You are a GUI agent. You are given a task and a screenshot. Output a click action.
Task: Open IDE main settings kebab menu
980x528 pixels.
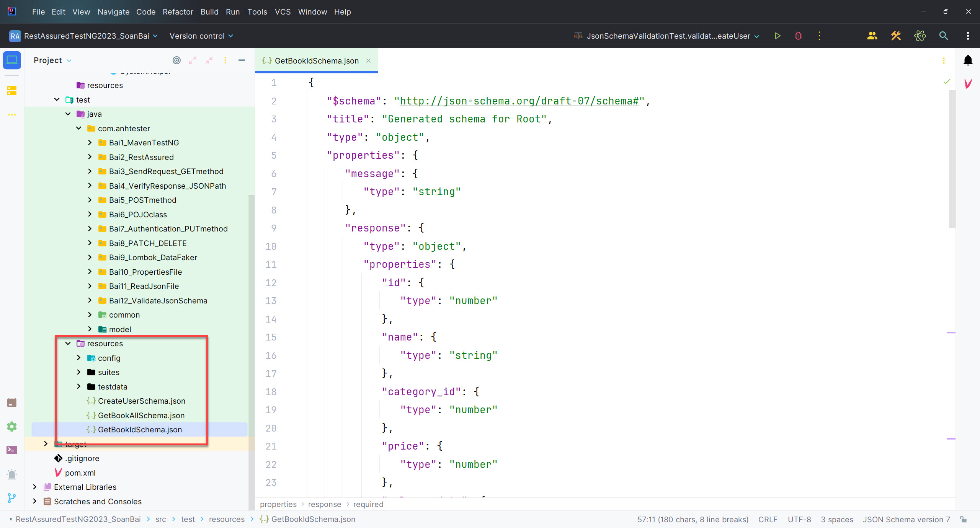pos(968,36)
